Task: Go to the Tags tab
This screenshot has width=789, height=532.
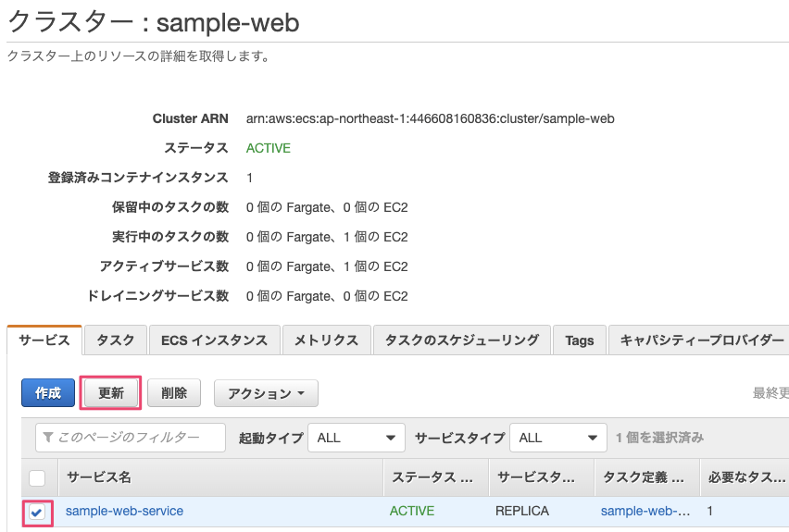Action: coord(580,340)
